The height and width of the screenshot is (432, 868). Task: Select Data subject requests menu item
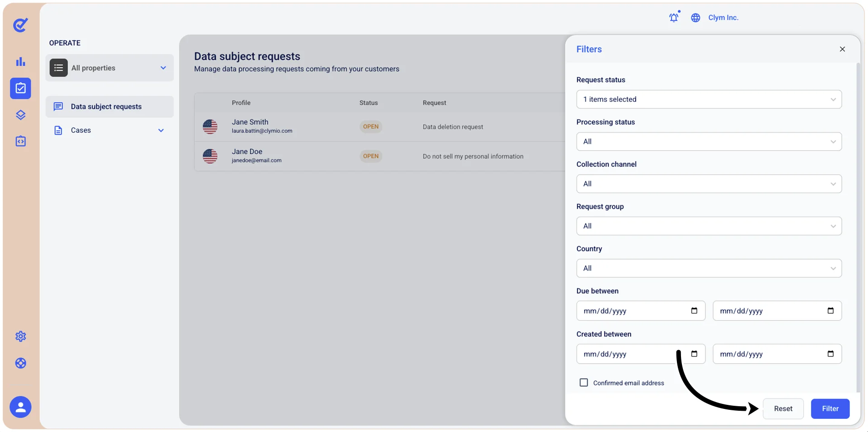109,107
